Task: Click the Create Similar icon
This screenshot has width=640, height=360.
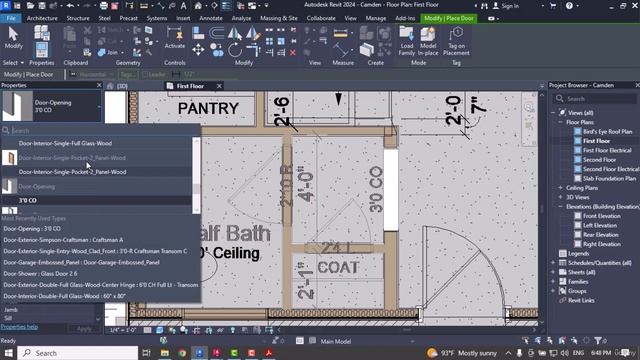Action: tap(367, 50)
